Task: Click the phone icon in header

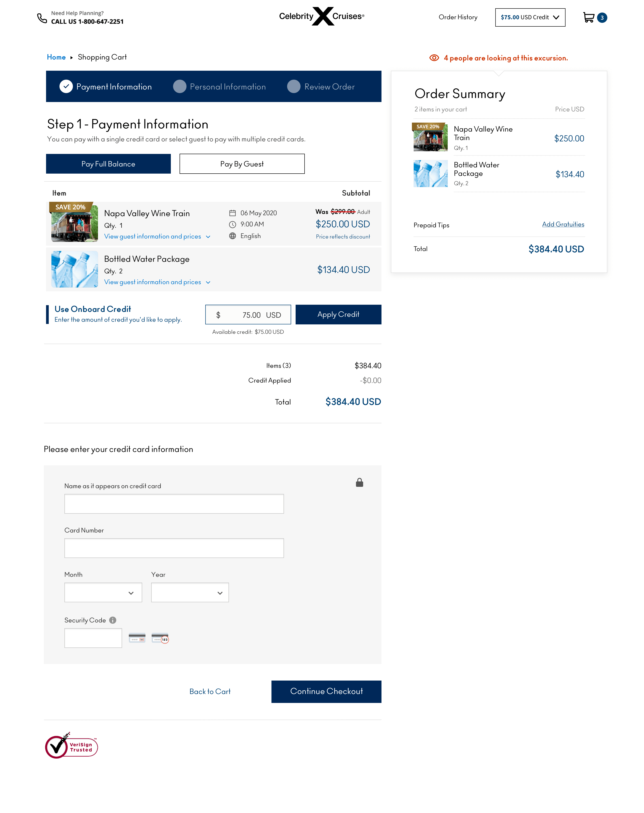Action: tap(42, 18)
